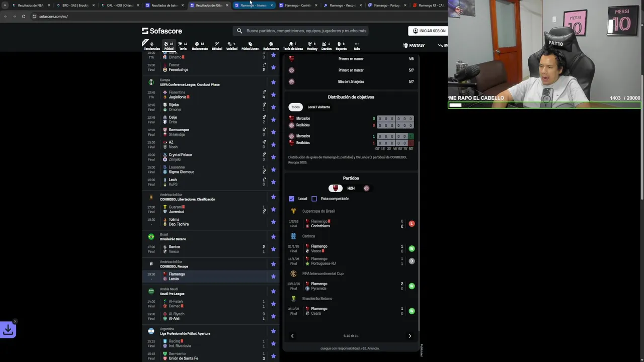644x362 pixels.
Task: Click the purple download icon
Action: (x=8, y=330)
